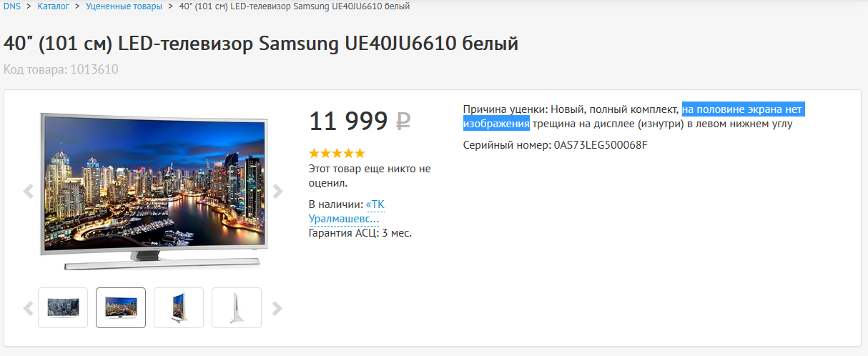Click the ruble currency symbol by price
Image resolution: width=868 pixels, height=356 pixels.
point(403,122)
